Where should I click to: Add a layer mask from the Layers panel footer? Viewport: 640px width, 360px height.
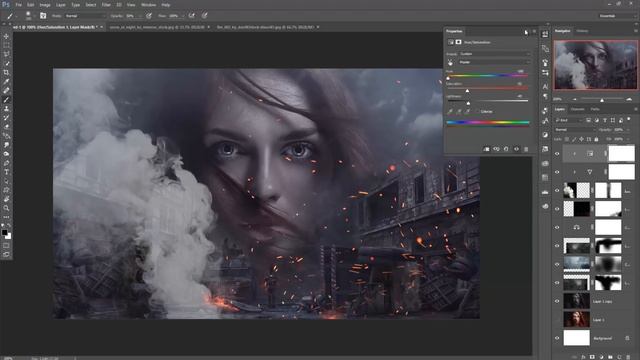(592, 357)
